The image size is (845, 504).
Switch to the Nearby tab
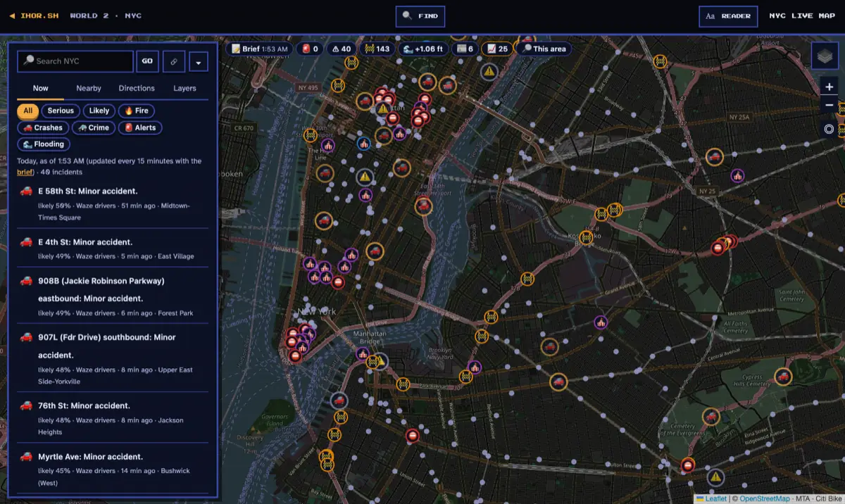point(89,88)
